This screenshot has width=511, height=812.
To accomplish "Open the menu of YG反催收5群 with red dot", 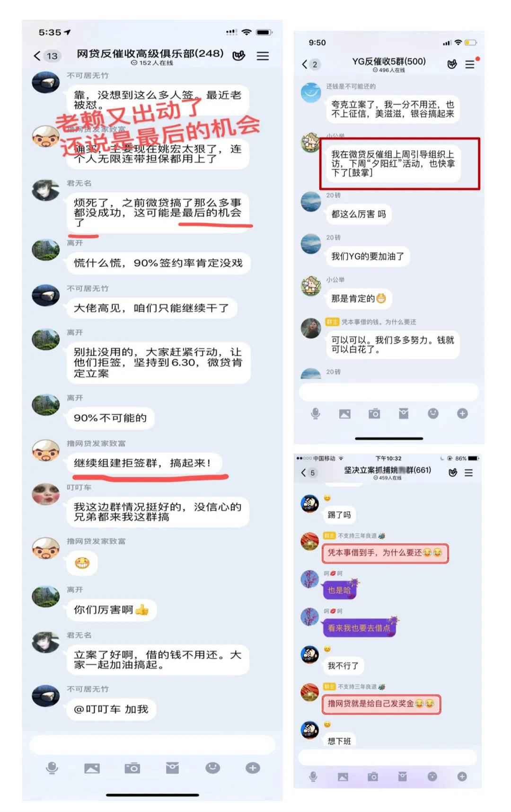I will pos(471,63).
